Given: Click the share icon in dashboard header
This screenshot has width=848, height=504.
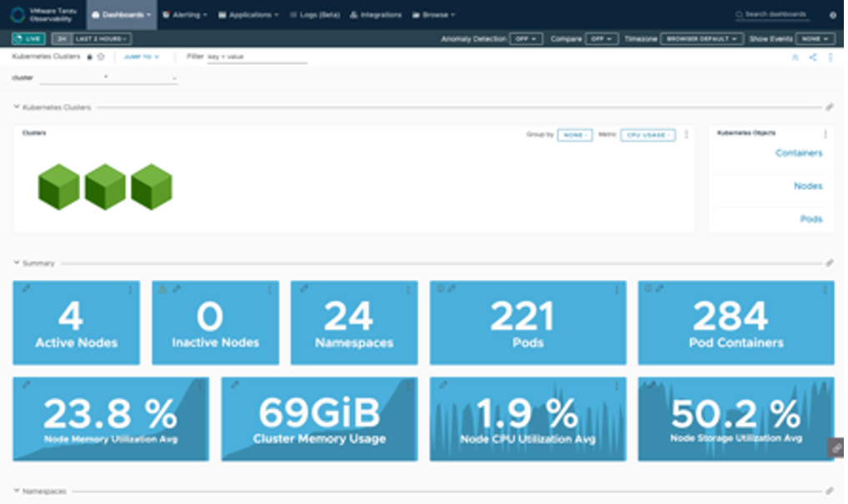Looking at the screenshot, I should tap(812, 57).
